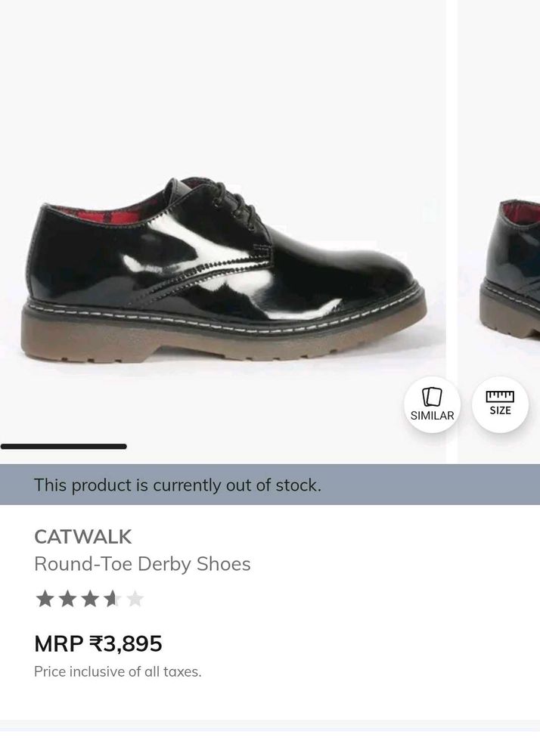
Task: Select the second filled rating star
Action: (67, 599)
